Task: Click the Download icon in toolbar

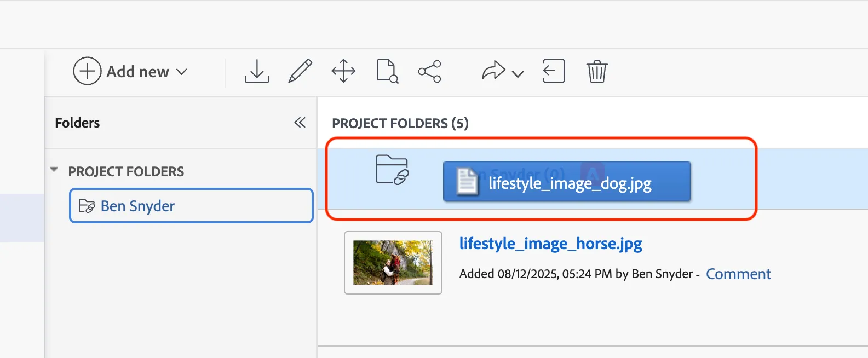Action: coord(257,71)
